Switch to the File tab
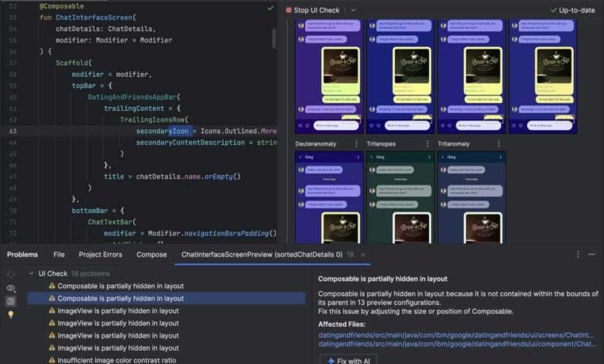604x364 pixels. pos(59,255)
